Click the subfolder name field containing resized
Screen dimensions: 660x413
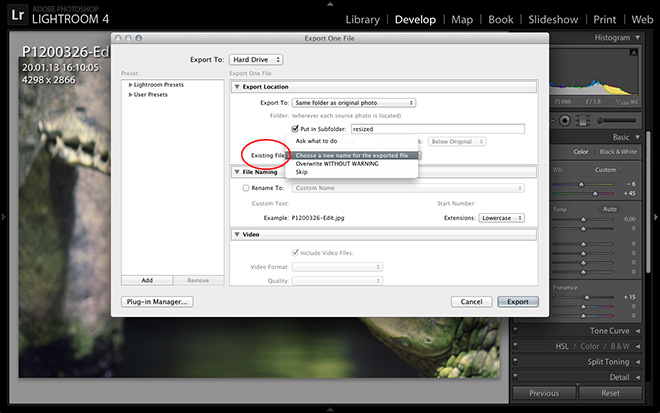click(436, 129)
